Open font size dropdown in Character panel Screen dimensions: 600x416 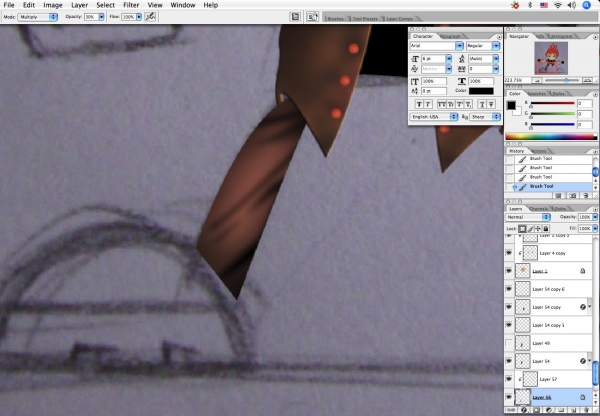pyautogui.click(x=449, y=59)
